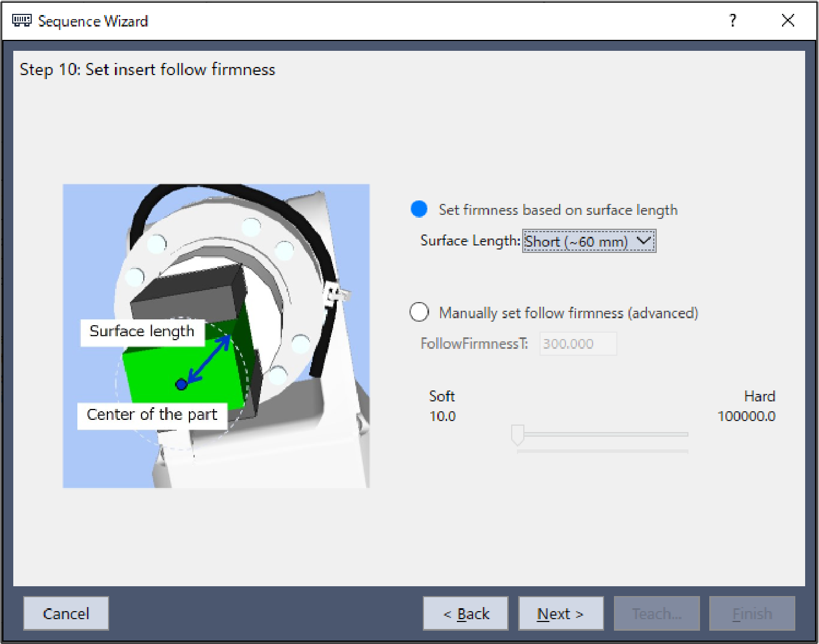Click the Teach... button
Viewport: 819px width, 644px height.
[x=657, y=613]
